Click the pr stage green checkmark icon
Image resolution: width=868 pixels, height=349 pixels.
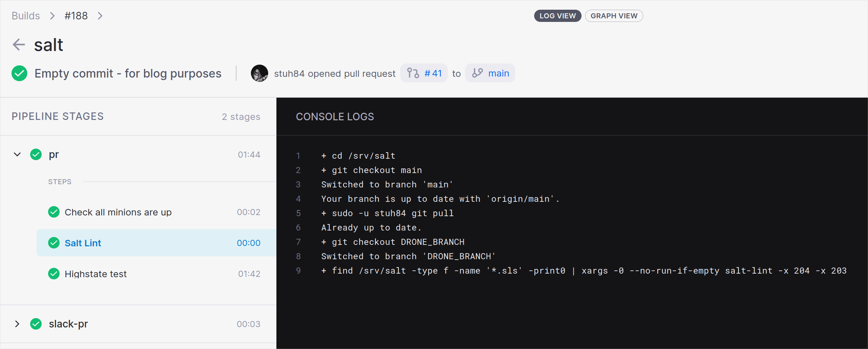[36, 154]
